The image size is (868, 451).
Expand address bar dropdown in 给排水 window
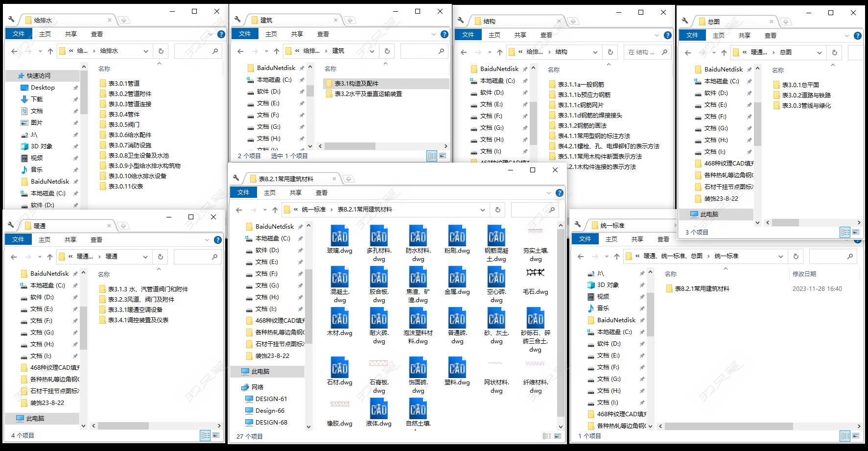point(146,51)
